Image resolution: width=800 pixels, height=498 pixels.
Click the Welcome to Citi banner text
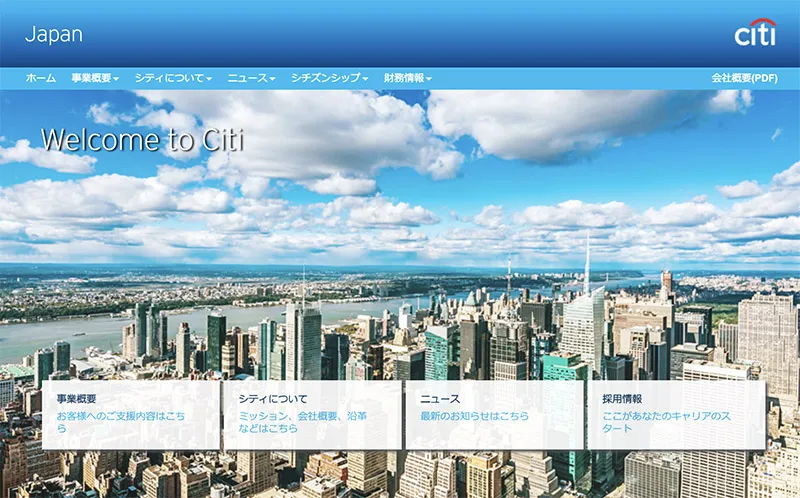[142, 140]
